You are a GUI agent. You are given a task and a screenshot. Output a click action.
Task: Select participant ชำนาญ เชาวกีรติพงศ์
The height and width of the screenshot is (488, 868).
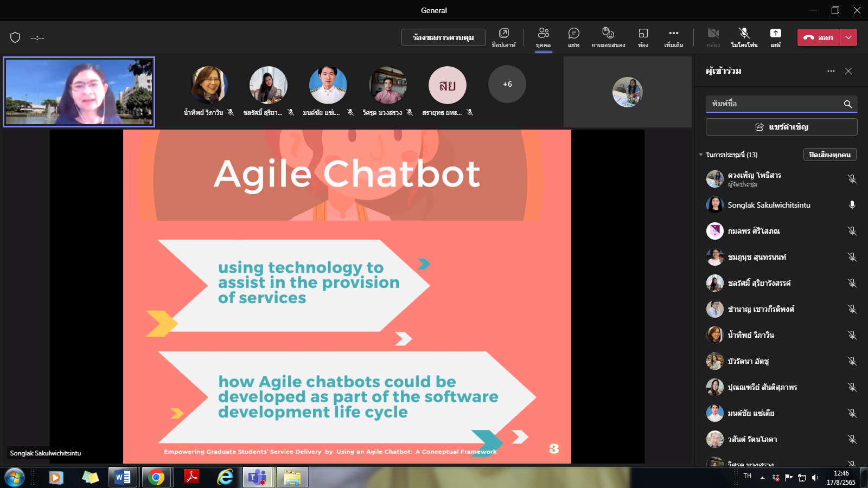tap(781, 309)
